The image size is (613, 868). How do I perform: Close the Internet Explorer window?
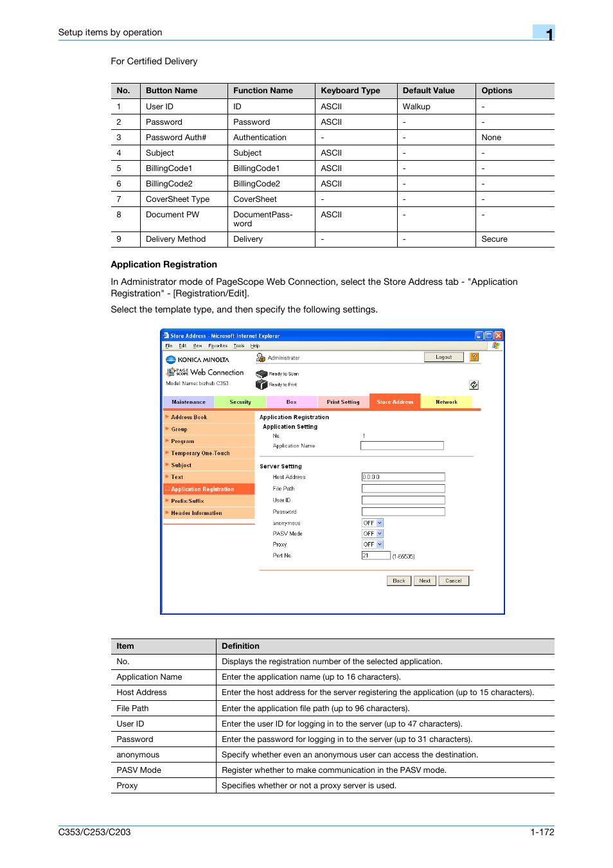[498, 336]
